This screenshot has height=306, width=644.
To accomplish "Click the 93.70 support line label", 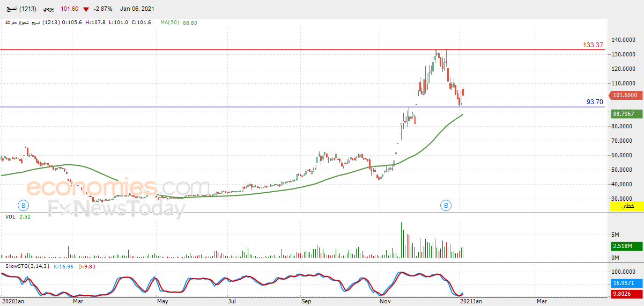I will point(595,101).
